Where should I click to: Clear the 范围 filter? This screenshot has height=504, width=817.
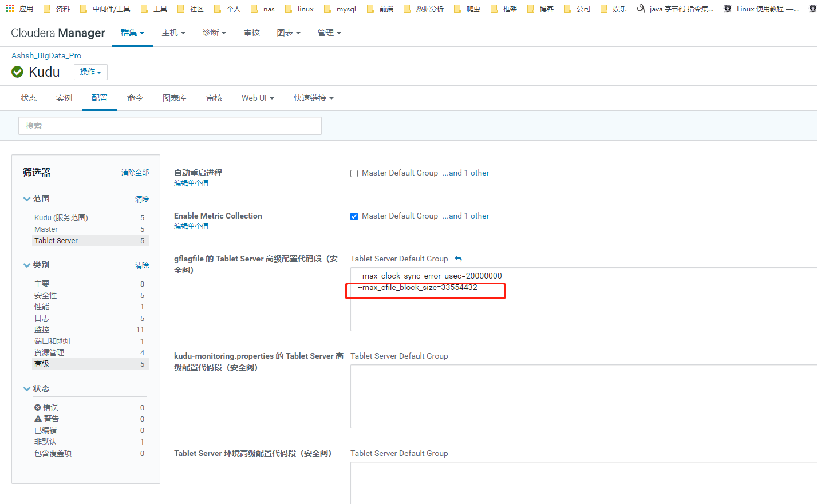click(x=142, y=199)
